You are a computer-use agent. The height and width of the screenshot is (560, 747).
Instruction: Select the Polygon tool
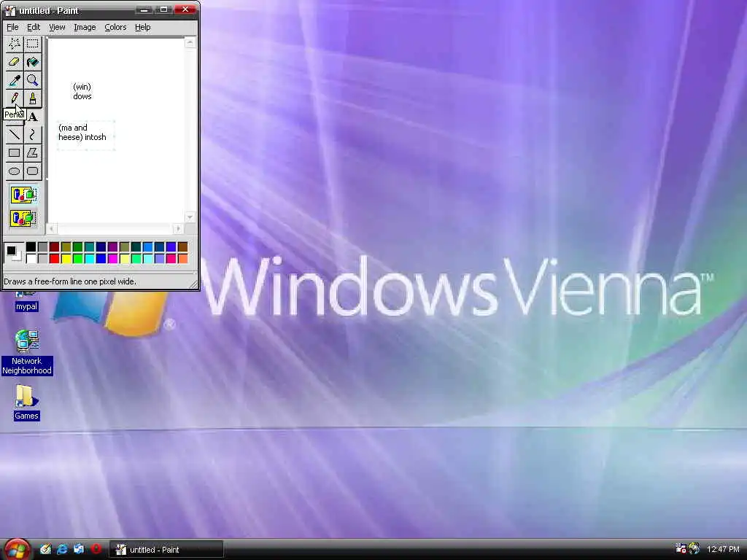click(32, 153)
